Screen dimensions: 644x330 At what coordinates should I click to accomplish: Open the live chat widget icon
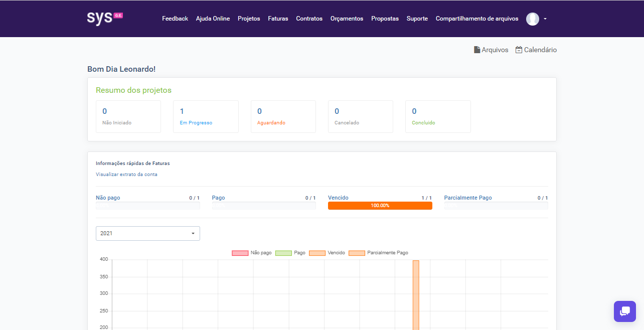tap(624, 311)
